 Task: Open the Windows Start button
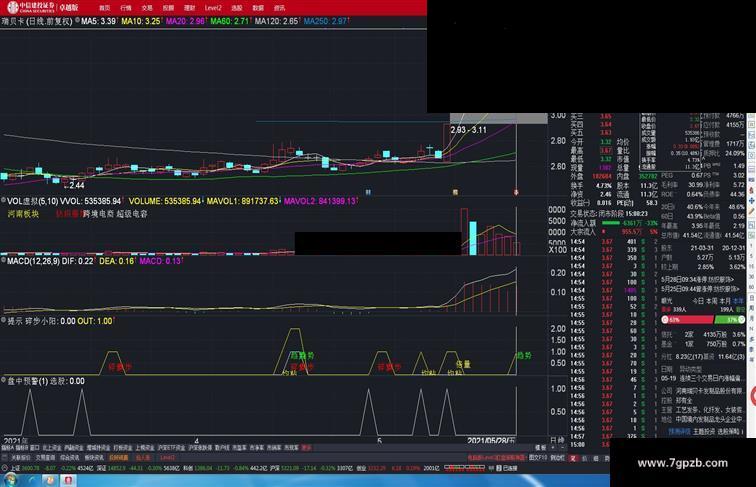coord(10,480)
